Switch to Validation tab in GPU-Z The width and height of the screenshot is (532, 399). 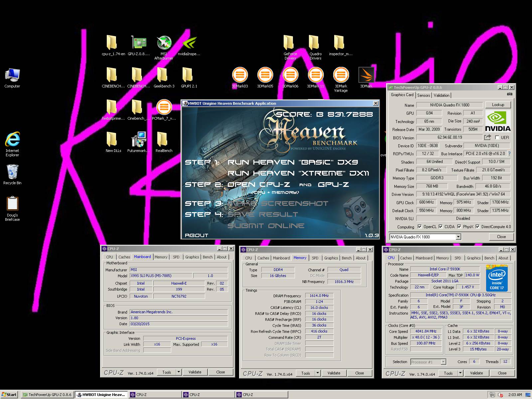tap(442, 95)
